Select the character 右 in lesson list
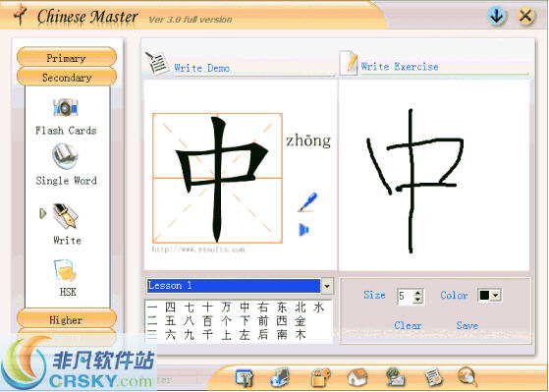The width and height of the screenshot is (549, 392). [x=263, y=308]
